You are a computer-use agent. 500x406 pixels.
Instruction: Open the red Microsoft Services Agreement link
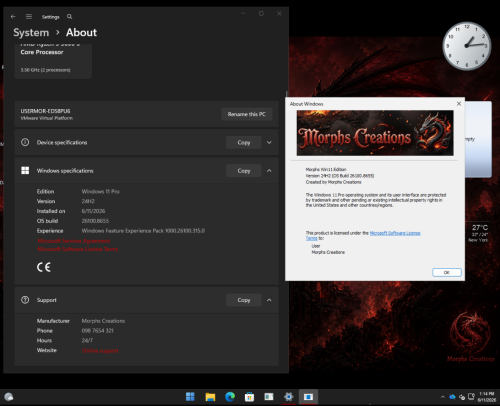[x=74, y=241]
